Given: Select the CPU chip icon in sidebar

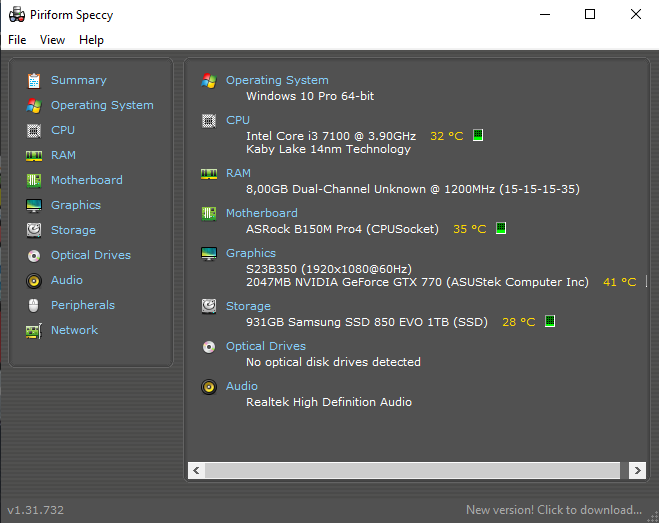Looking at the screenshot, I should point(34,130).
